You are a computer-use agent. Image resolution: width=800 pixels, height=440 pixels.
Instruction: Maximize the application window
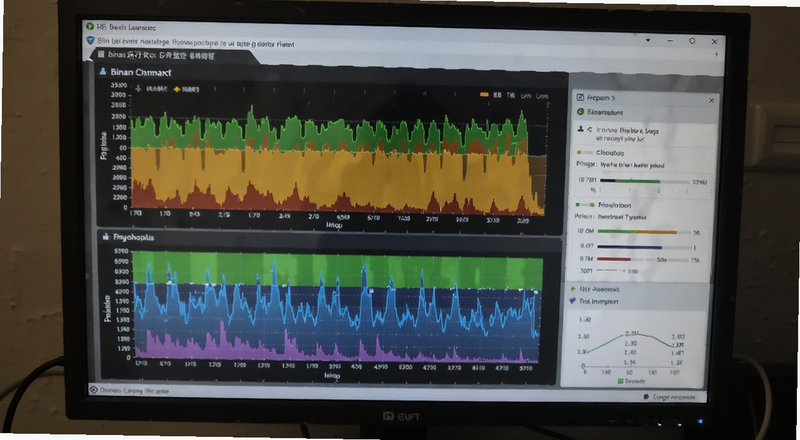tap(692, 41)
